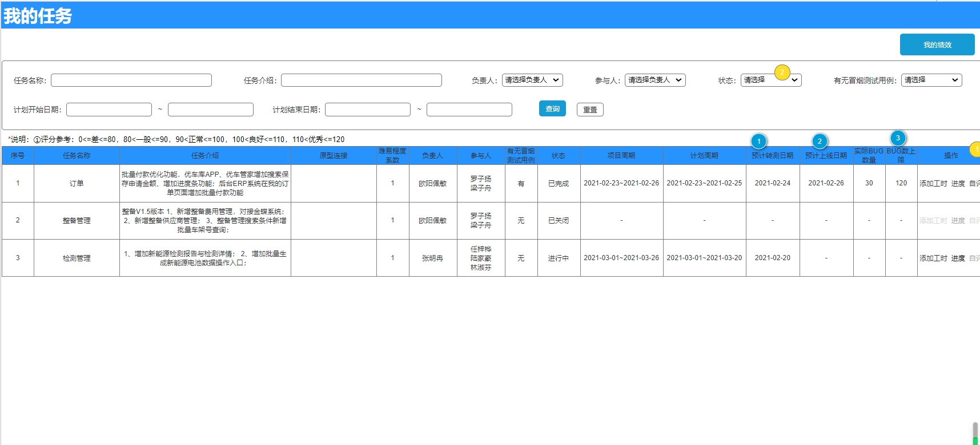The image size is (980, 445).
Task: Click 欧阳佩敏 owner in the 订单 row
Action: point(433,183)
